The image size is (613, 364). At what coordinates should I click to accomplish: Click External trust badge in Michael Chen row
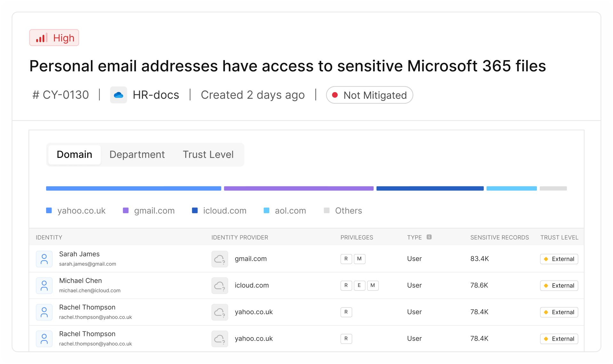[x=559, y=285]
